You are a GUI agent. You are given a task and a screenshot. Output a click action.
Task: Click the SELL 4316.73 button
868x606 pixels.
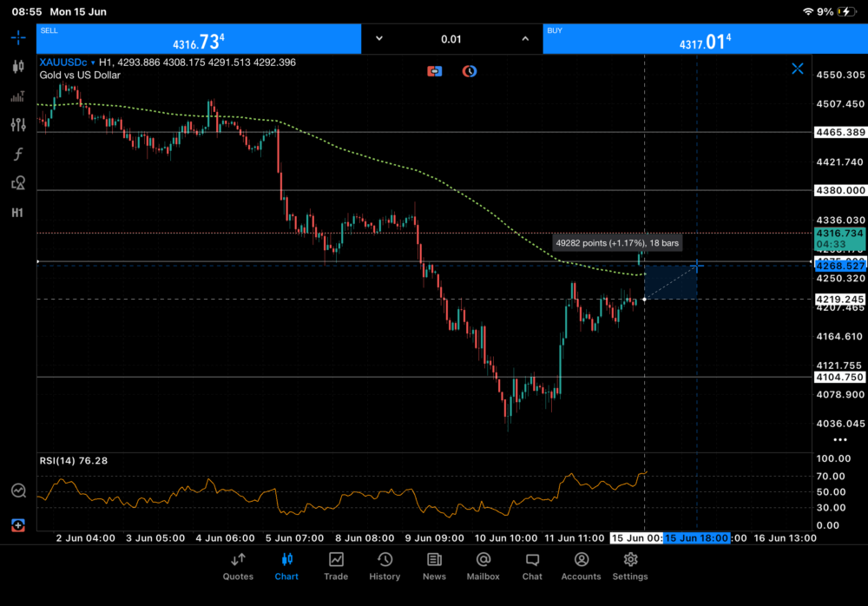(x=199, y=39)
